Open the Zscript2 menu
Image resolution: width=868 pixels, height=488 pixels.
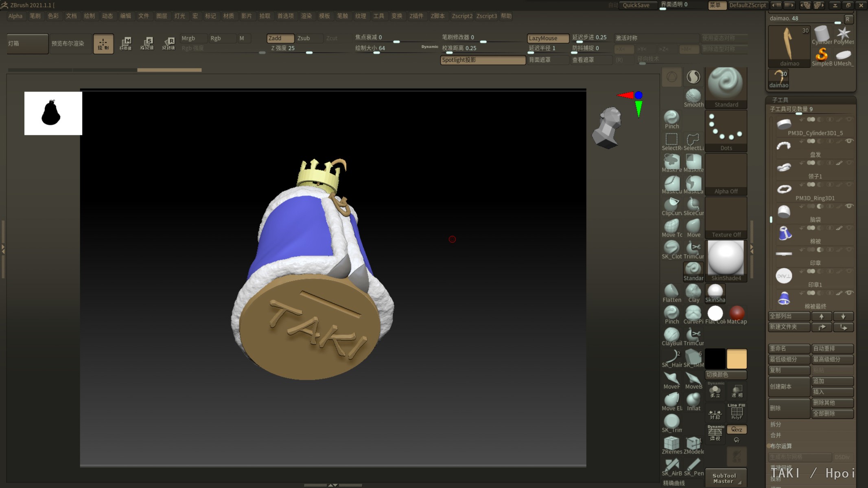click(462, 16)
